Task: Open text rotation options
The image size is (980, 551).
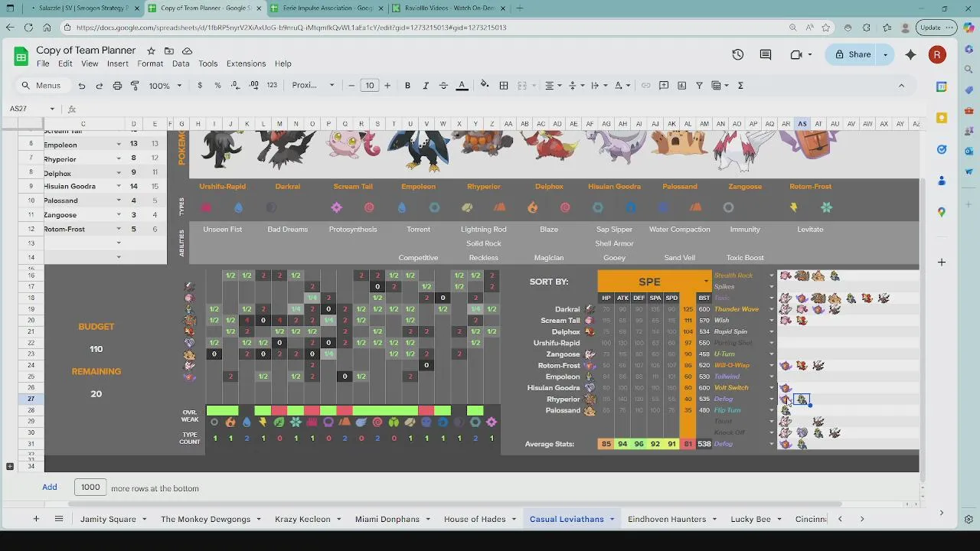Action: 622,86
